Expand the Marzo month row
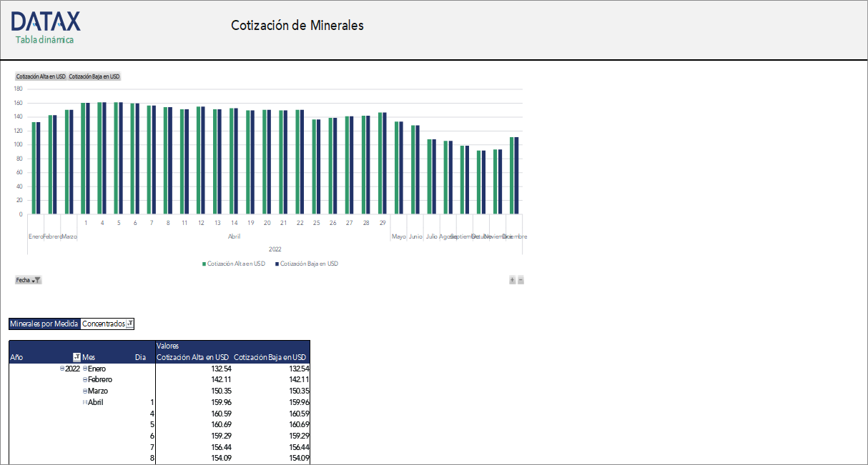Image resolution: width=868 pixels, height=465 pixels. click(85, 391)
